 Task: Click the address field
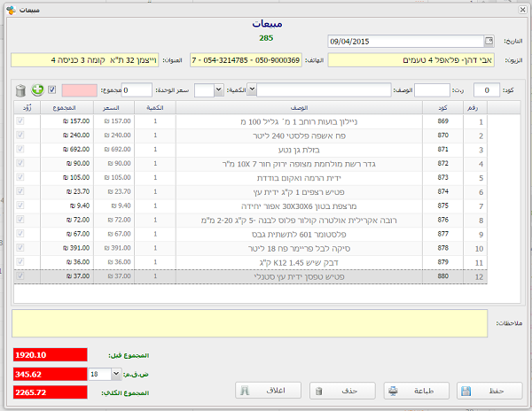tap(85, 60)
